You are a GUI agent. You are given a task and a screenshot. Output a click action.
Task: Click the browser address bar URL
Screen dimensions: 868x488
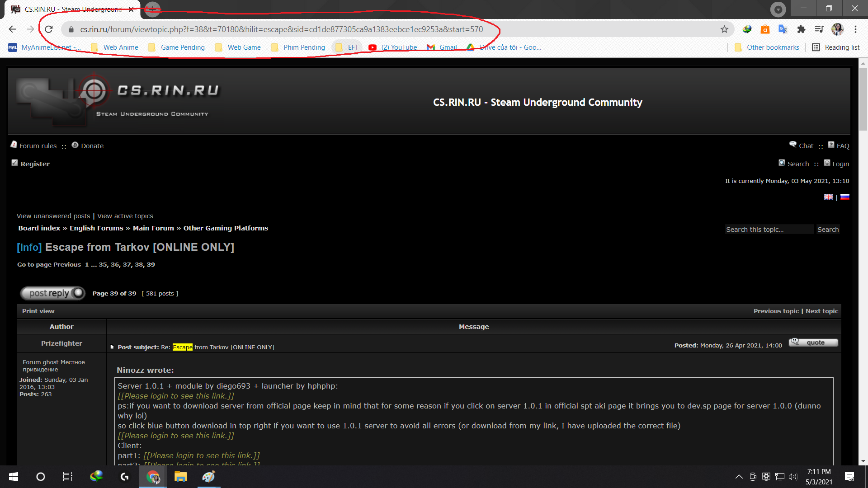click(x=281, y=29)
